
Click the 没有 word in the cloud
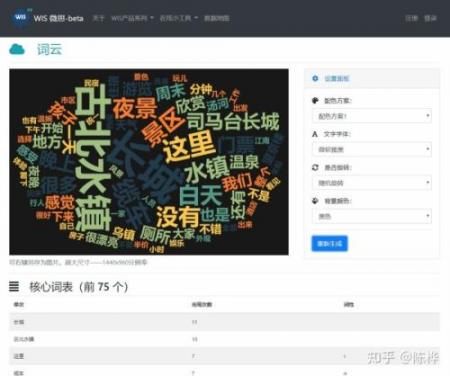coord(178,217)
